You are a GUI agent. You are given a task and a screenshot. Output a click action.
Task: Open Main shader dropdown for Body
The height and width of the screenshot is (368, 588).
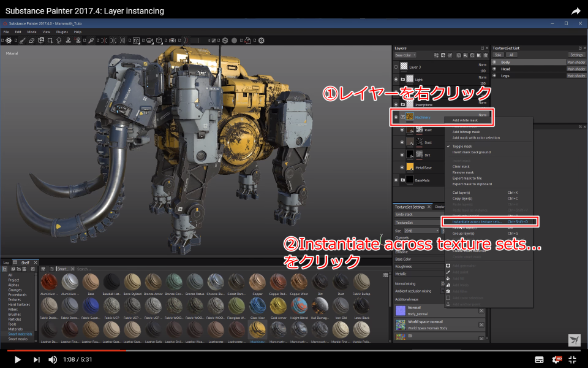(576, 63)
